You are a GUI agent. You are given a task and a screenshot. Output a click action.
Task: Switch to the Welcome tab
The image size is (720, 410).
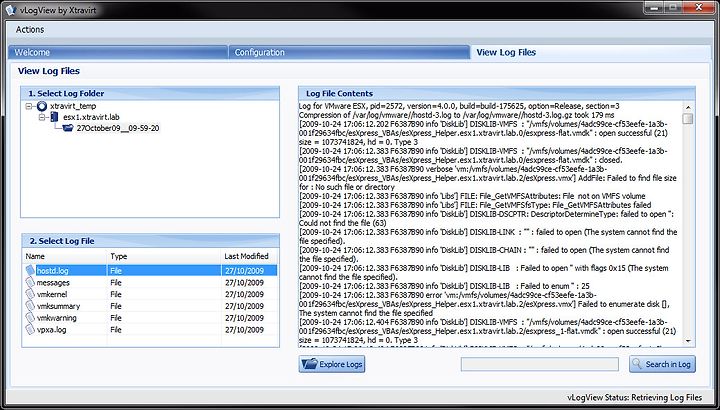pos(118,52)
